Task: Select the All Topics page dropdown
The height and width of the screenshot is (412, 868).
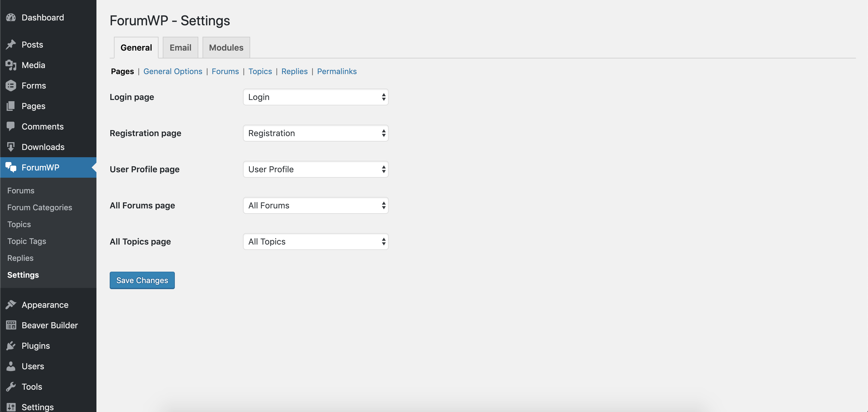Action: point(315,241)
